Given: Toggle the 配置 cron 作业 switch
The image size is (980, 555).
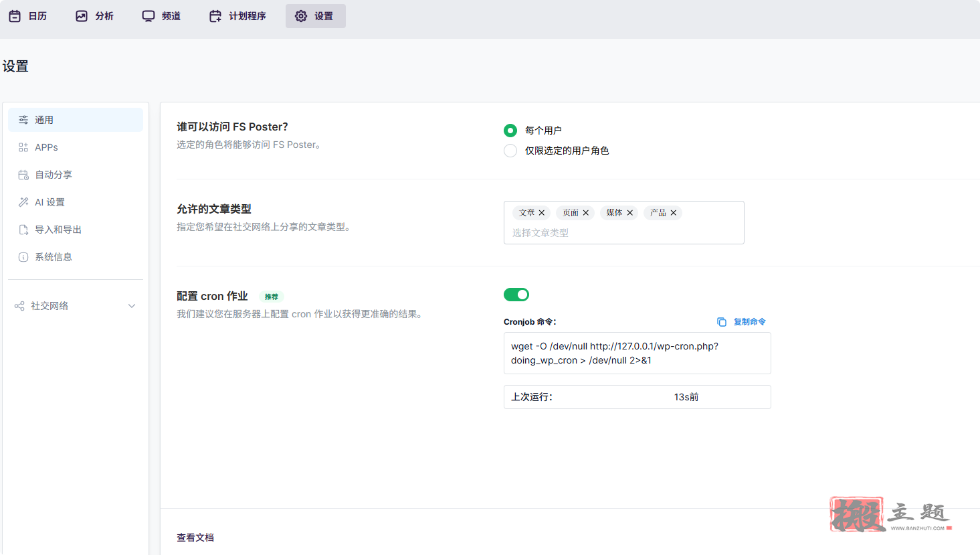Looking at the screenshot, I should coord(516,295).
